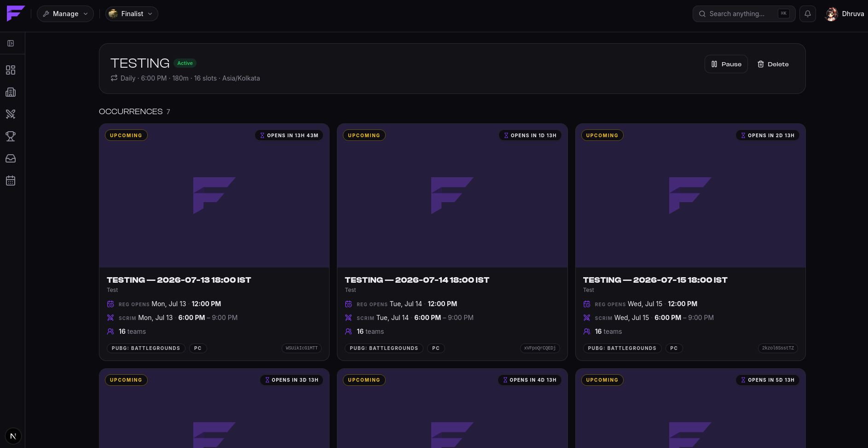Image resolution: width=868 pixels, height=448 pixels.
Task: Click the Opens in 4D 13H badge
Action: pyautogui.click(x=530, y=380)
